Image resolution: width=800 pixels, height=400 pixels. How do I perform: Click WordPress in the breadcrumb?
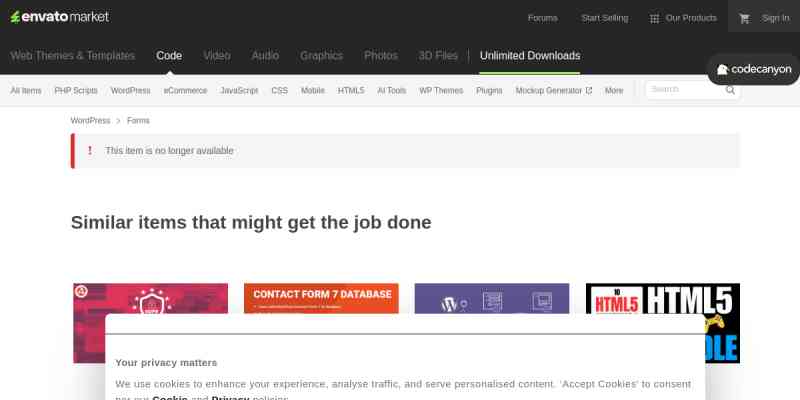coord(90,121)
